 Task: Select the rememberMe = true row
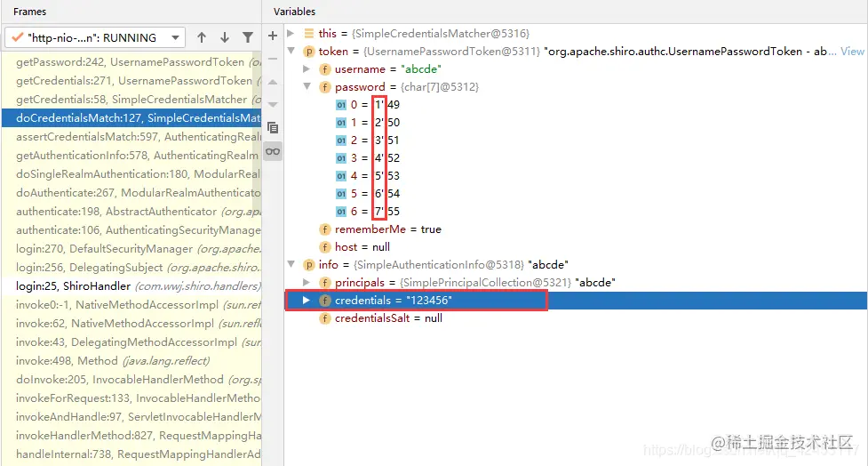[x=576, y=229]
